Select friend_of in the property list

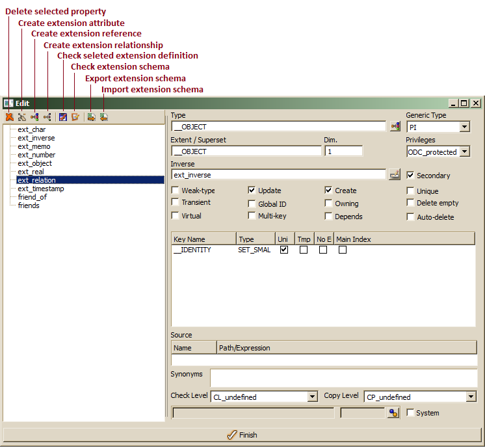(33, 197)
